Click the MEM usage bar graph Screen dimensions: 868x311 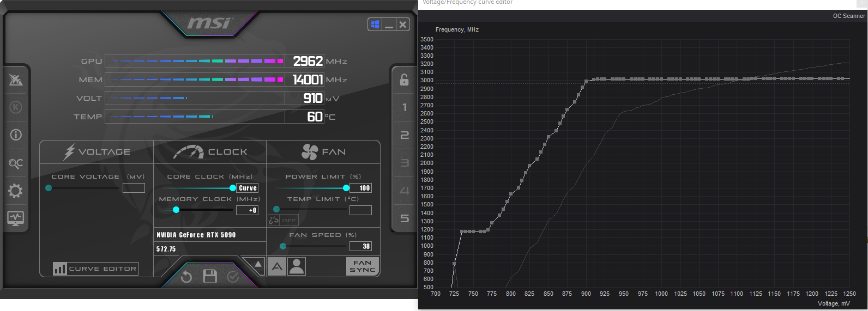[x=195, y=80]
